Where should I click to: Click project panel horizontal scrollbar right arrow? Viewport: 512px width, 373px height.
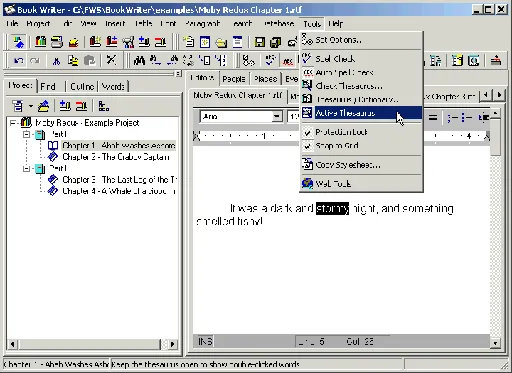pos(172,344)
